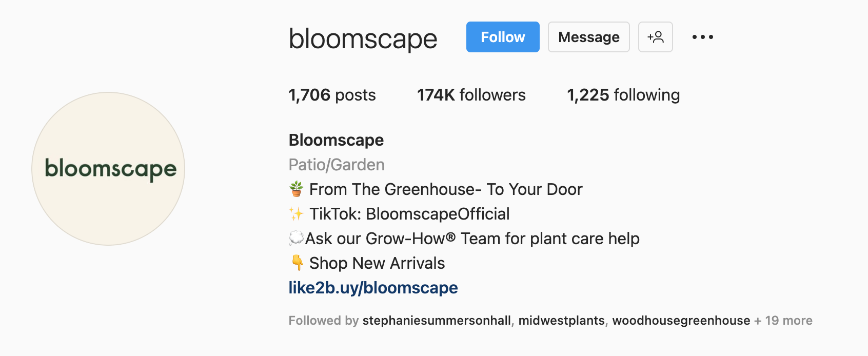Click the bloomscape username heading

click(x=363, y=38)
